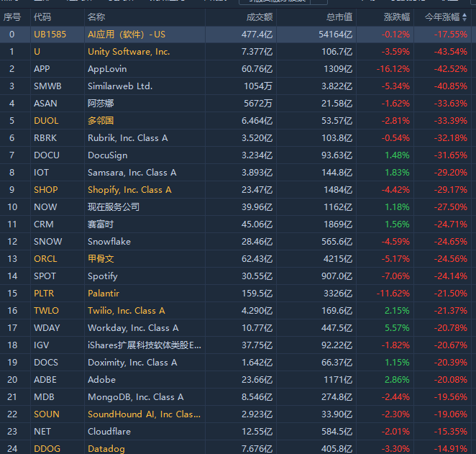Select the NET ticker code
Viewport: 476px width, 454px height.
pos(42,432)
